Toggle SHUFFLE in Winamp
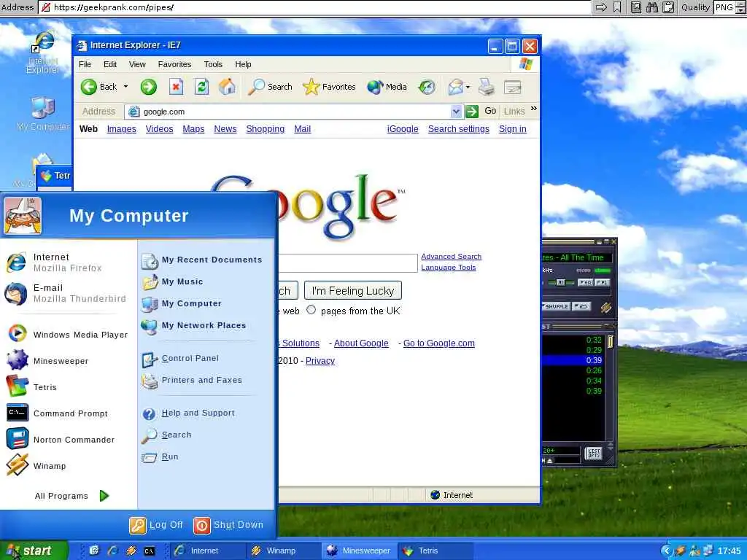The image size is (747, 560). [x=556, y=307]
